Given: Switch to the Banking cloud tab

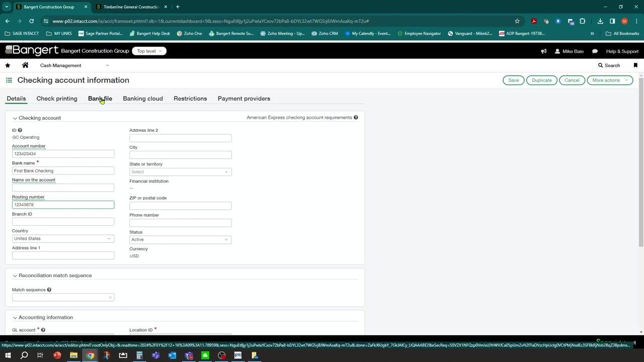Looking at the screenshot, I should tap(143, 99).
